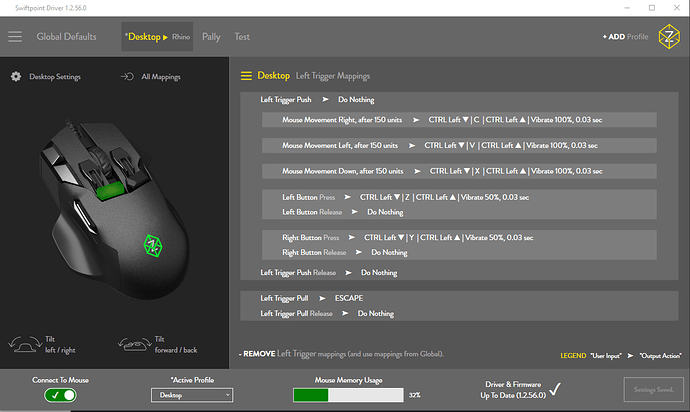Select Mouse Movement Down mapping row
Screen dimensions: 690x412
click(459, 171)
